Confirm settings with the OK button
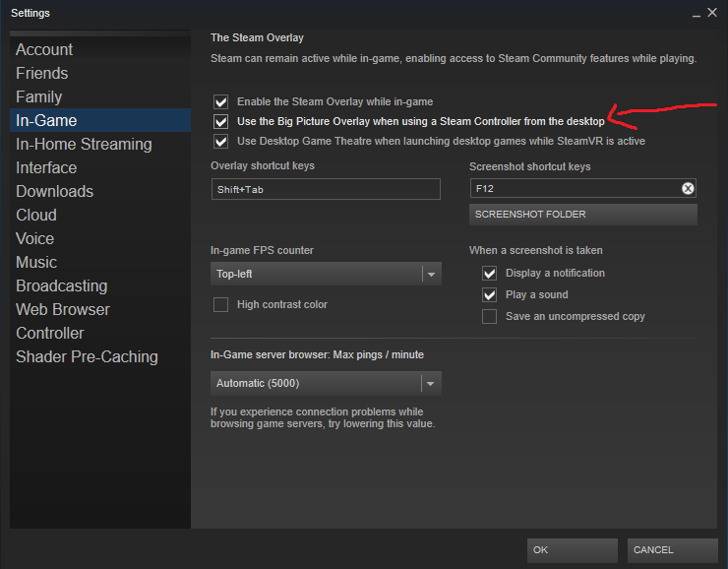The width and height of the screenshot is (728, 569). pos(572,550)
